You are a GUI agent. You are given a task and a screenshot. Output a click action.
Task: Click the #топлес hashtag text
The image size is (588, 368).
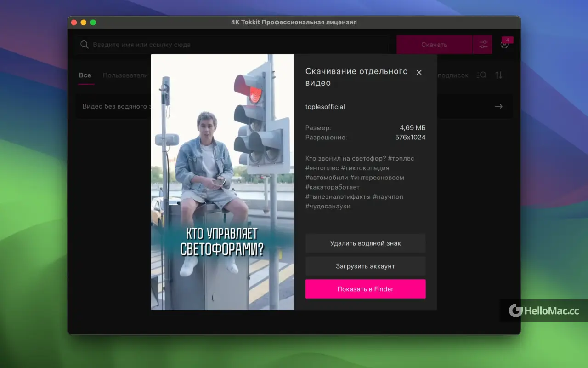tap(401, 158)
